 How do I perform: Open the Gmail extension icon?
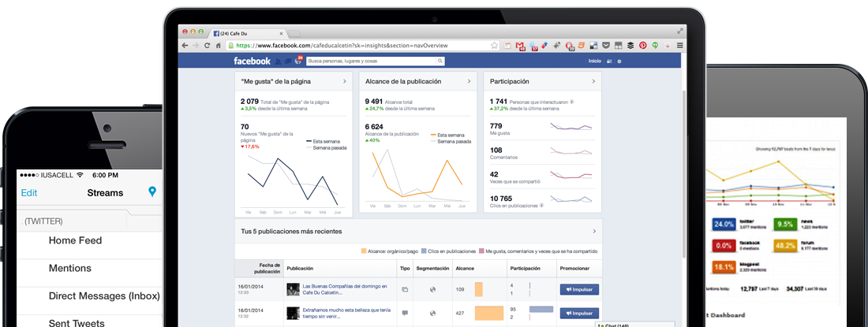[x=520, y=46]
